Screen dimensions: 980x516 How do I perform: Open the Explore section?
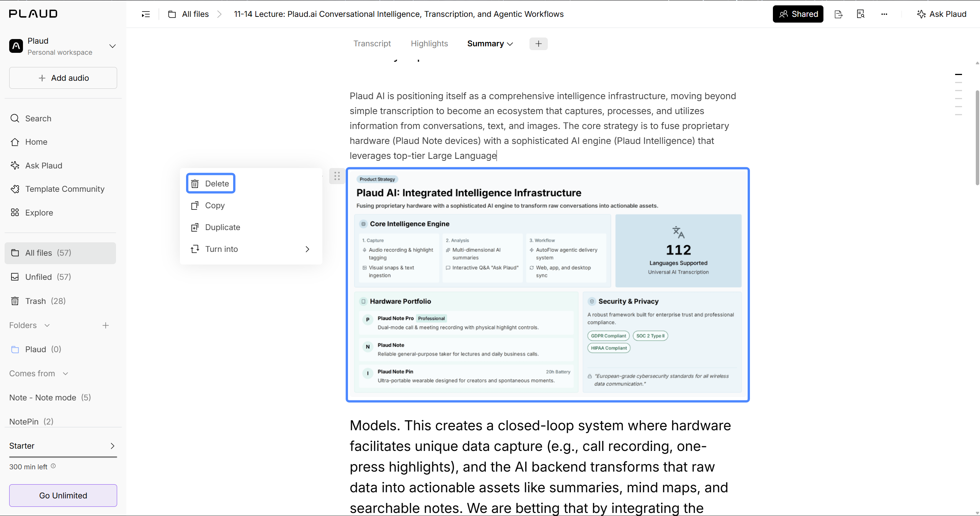coord(32,213)
